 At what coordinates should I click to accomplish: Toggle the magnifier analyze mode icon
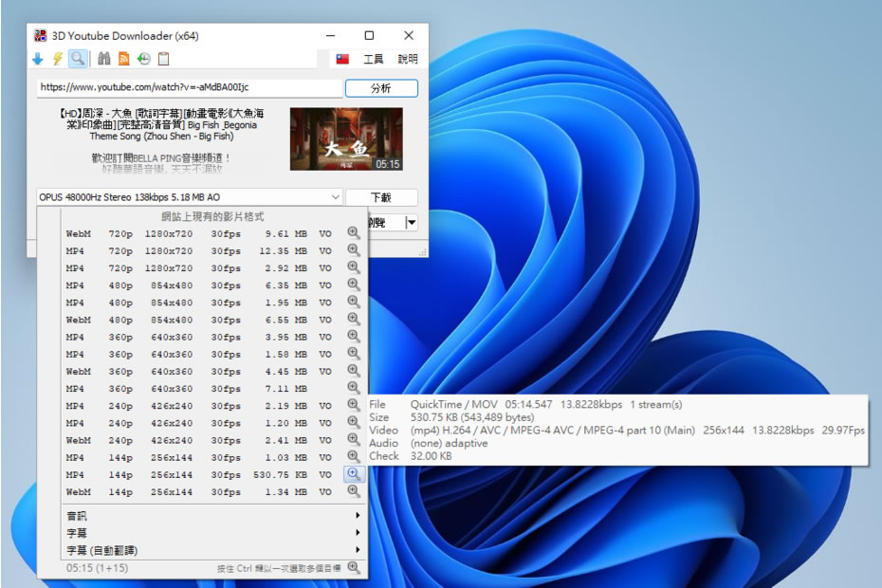click(x=78, y=59)
